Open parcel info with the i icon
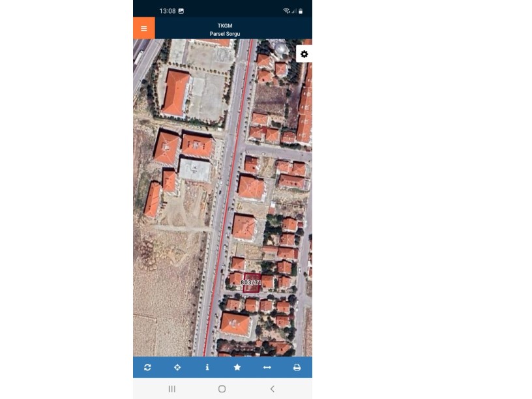 [207, 368]
